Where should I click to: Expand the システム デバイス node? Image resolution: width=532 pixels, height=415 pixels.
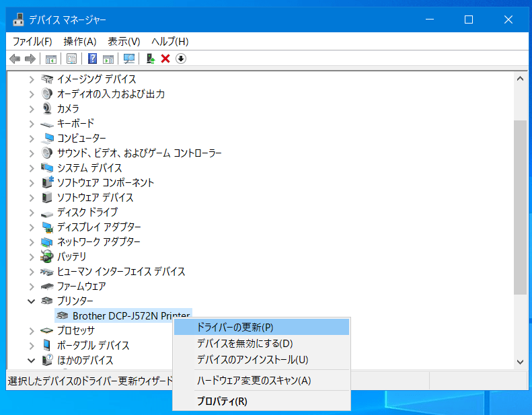coord(32,168)
